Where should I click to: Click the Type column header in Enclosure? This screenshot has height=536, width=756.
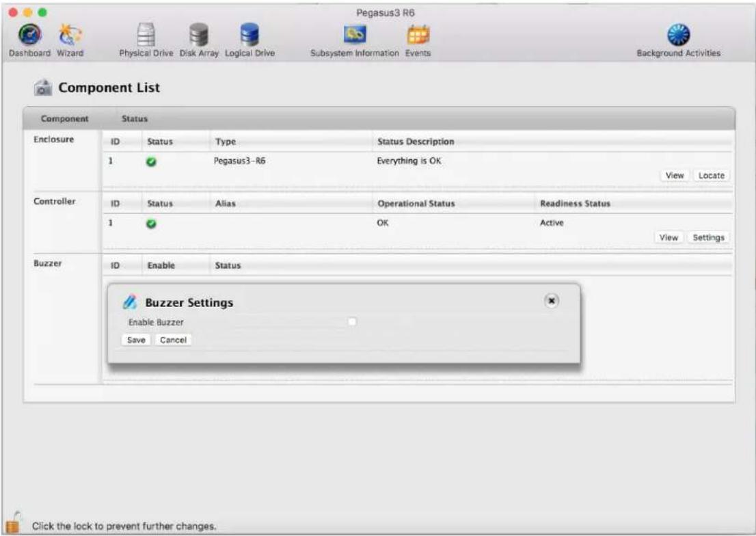[226, 142]
